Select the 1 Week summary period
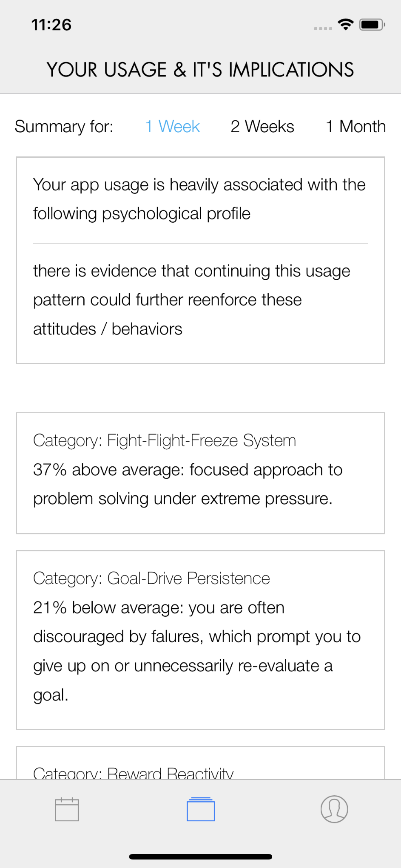 (x=172, y=127)
